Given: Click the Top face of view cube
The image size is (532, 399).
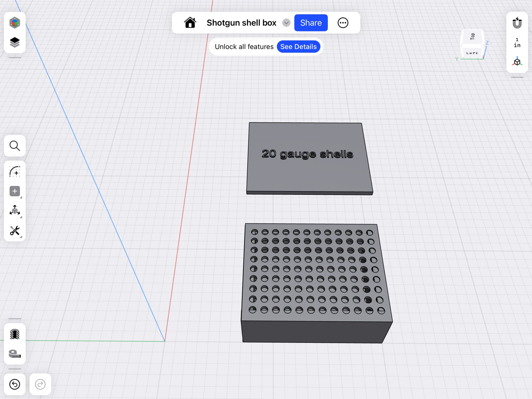Looking at the screenshot, I should click(472, 37).
